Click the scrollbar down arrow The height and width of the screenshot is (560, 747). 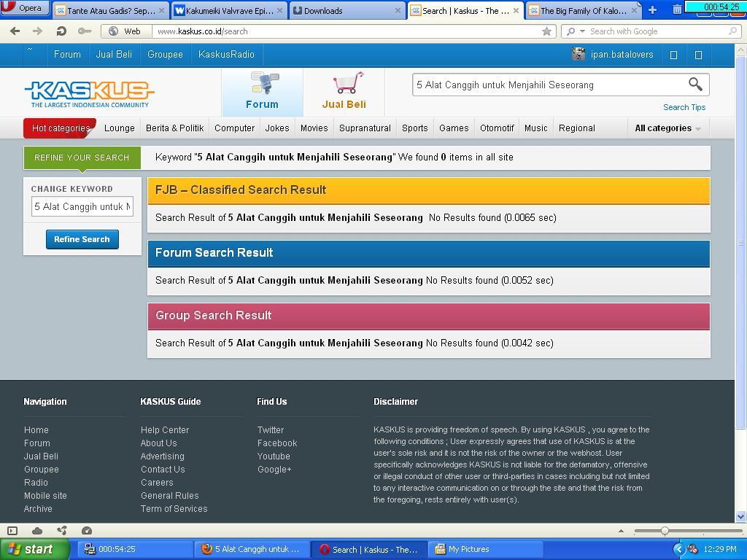(741, 516)
